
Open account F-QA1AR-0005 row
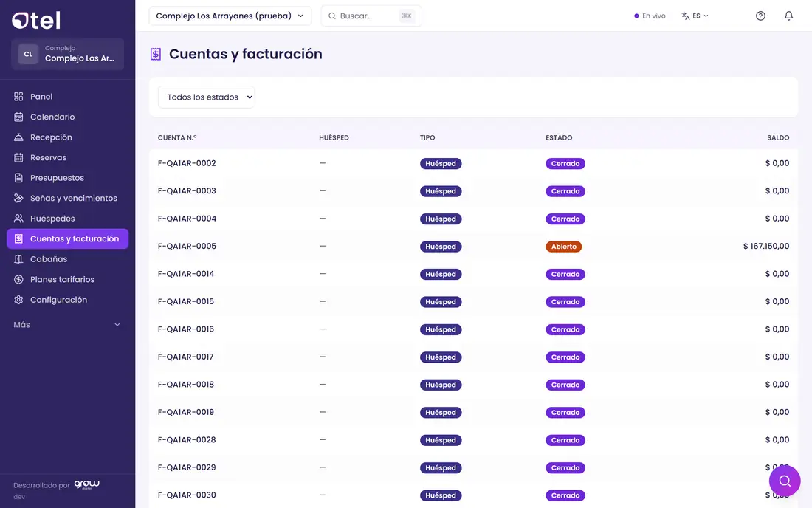pos(473,246)
